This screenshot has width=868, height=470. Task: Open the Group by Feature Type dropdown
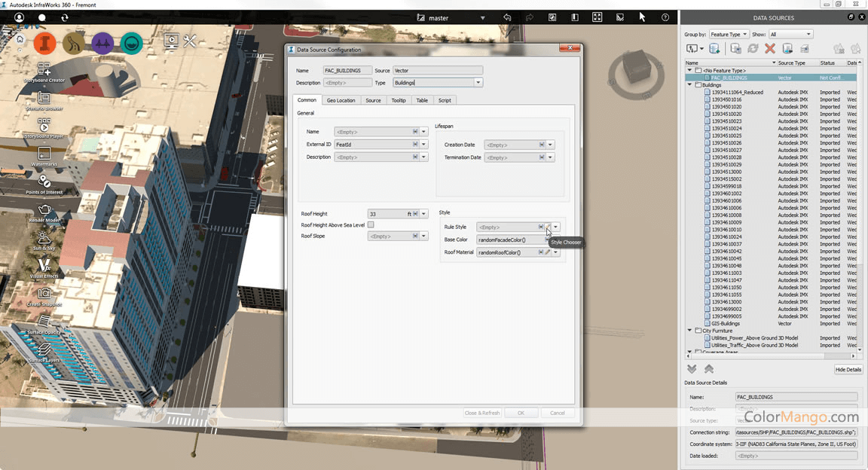(729, 34)
